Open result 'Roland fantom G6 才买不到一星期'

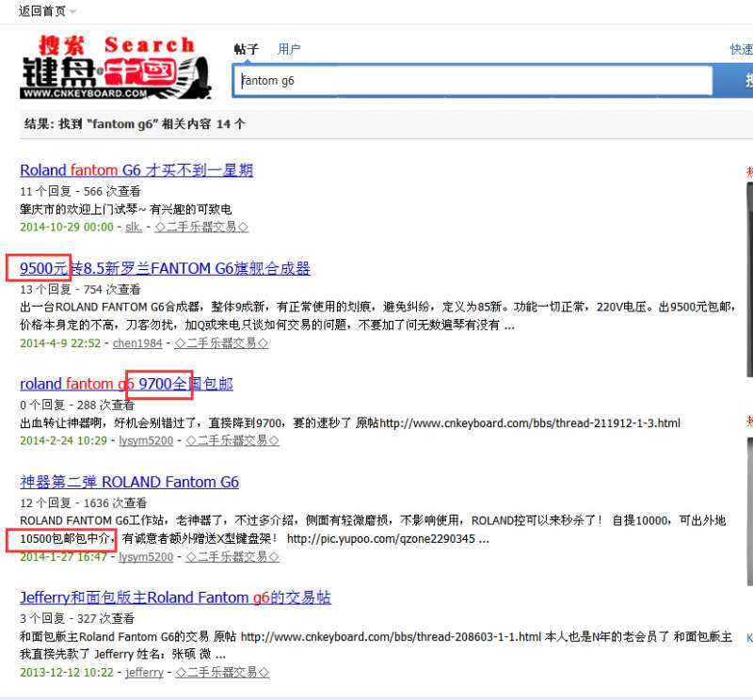[x=136, y=170]
